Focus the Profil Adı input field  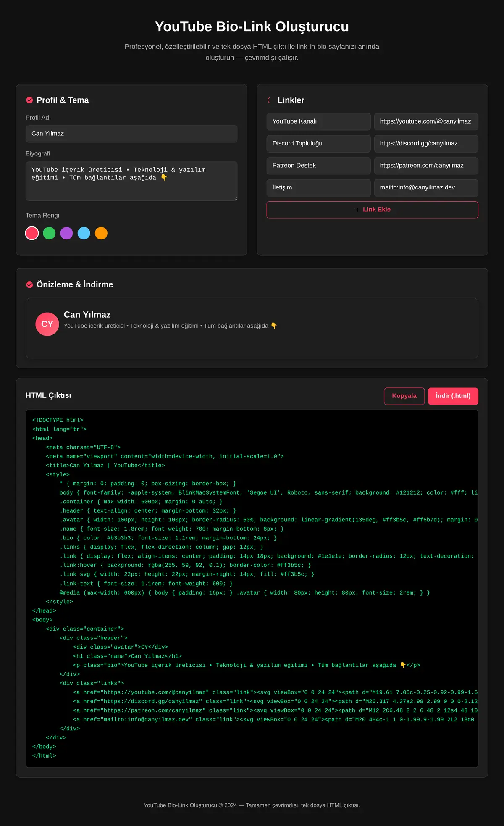(x=131, y=134)
